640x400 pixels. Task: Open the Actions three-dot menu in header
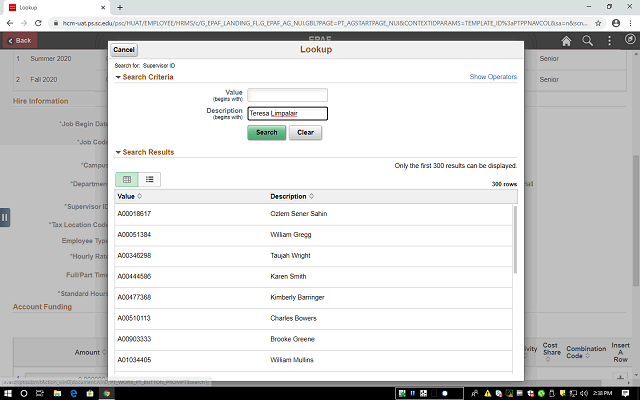click(x=609, y=40)
